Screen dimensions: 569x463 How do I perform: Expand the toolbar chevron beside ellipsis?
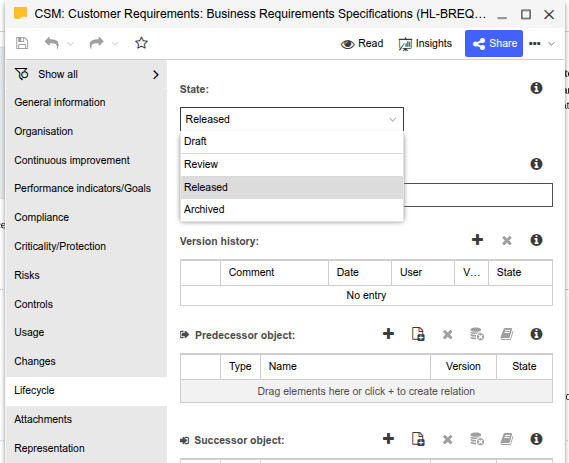click(552, 44)
